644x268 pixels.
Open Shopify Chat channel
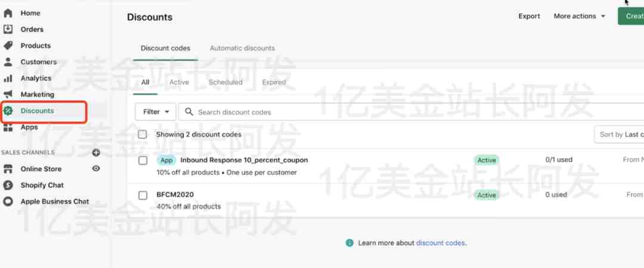click(42, 186)
